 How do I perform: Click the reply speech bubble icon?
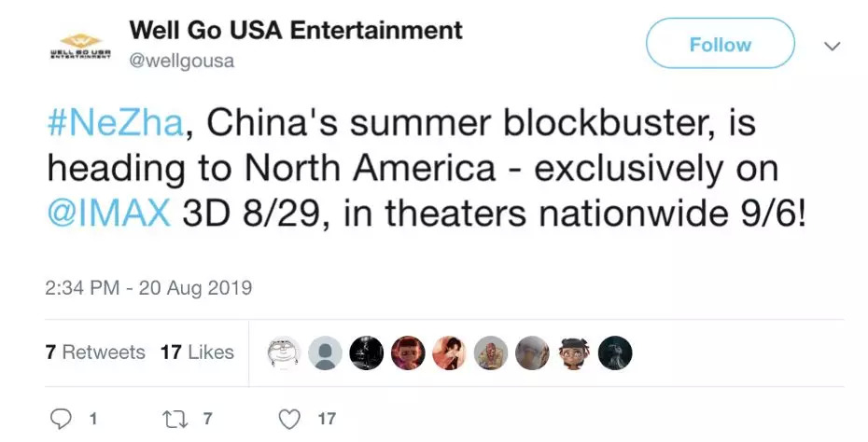(x=61, y=419)
